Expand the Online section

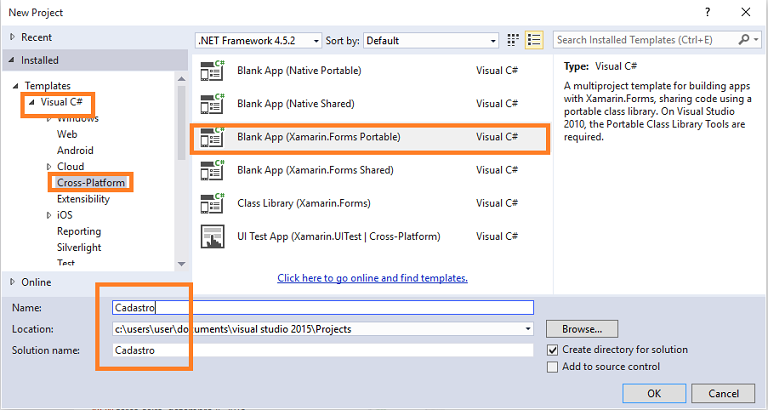coord(12,282)
